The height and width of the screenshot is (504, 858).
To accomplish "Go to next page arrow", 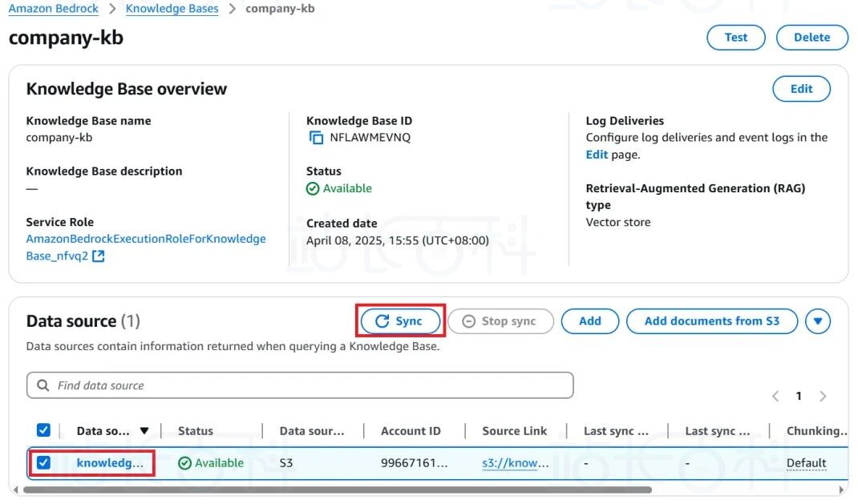I will (823, 396).
